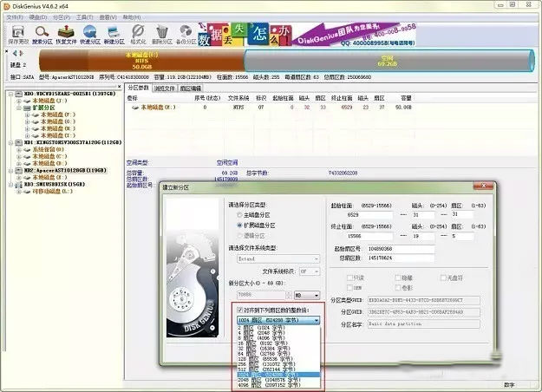Open the 硬盘(D) menu
Image resolution: width=542 pixels, height=392 pixels.
point(38,17)
